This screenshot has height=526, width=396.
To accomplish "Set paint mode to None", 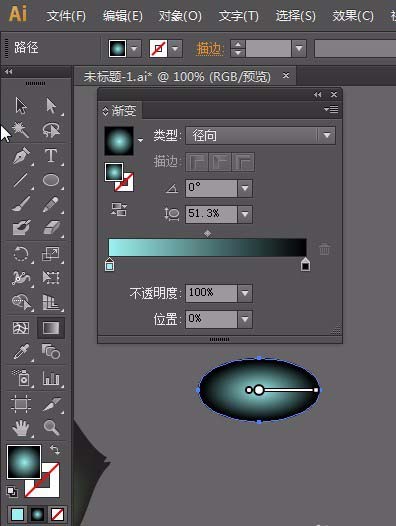I will click(57, 514).
